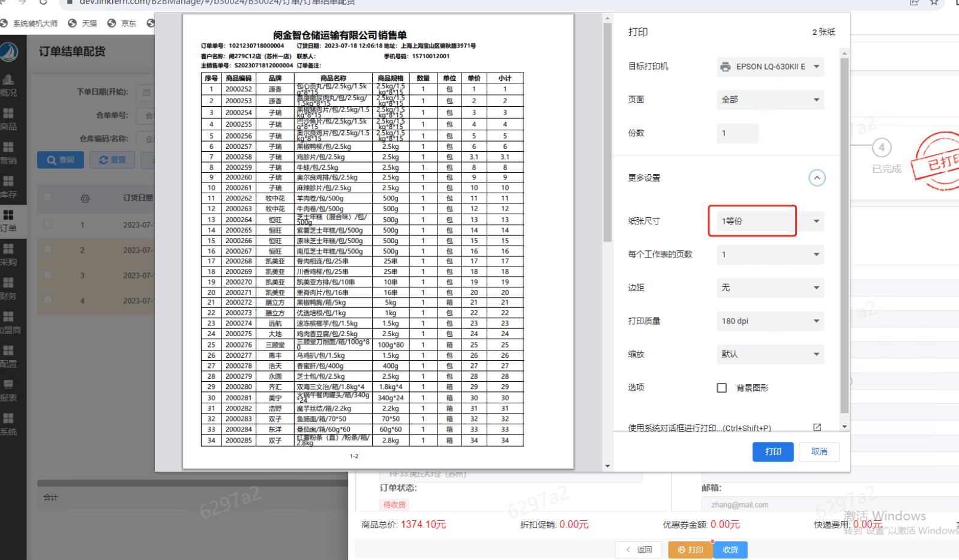Image resolution: width=959 pixels, height=560 pixels.
Task: Click the external-link icon beside system dialog option
Action: [x=817, y=427]
